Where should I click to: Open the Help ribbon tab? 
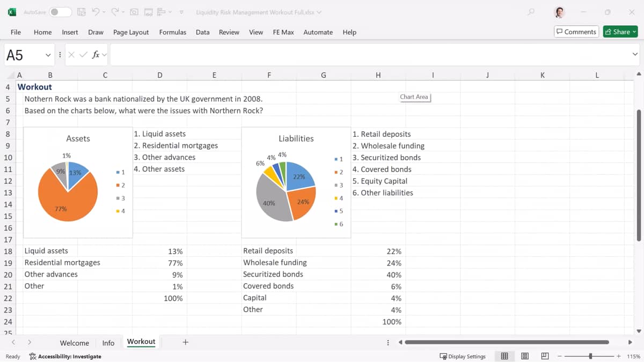click(349, 32)
